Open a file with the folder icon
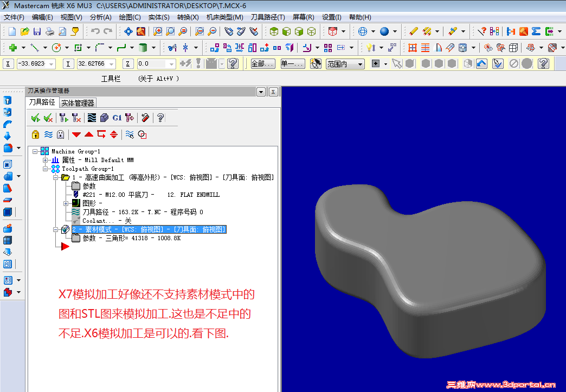The image size is (566, 392). tap(24, 31)
